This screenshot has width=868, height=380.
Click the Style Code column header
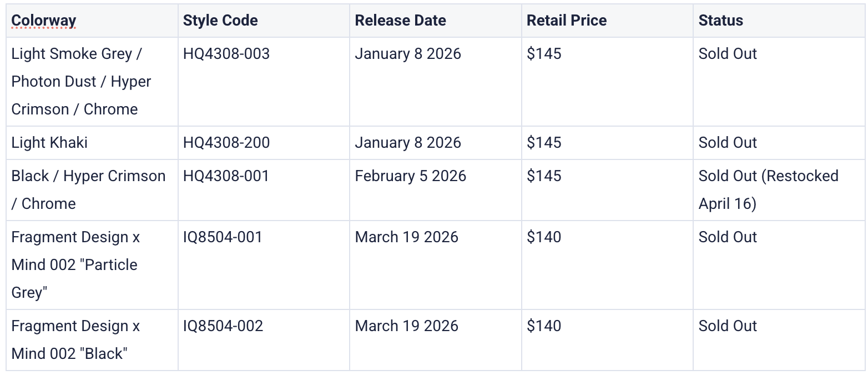220,21
